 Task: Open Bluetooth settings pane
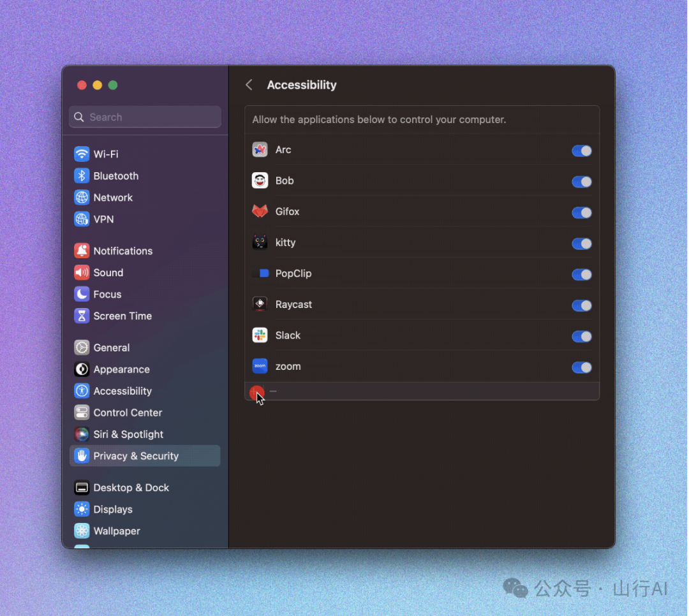click(x=145, y=176)
